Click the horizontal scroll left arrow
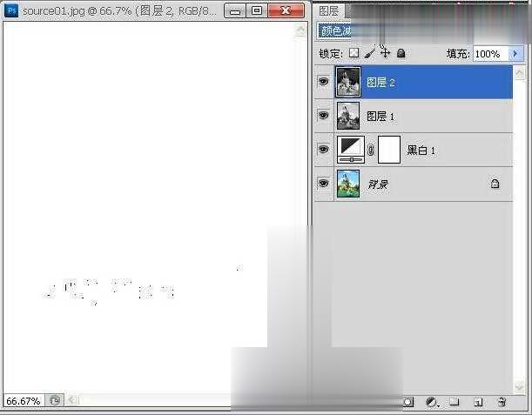This screenshot has width=532, height=415. [72, 400]
